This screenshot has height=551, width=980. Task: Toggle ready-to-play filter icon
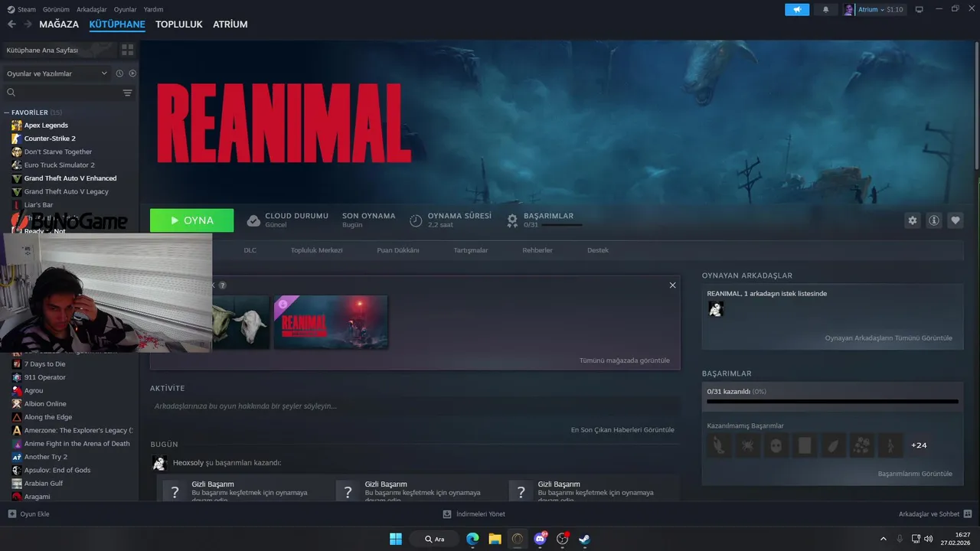tap(132, 73)
